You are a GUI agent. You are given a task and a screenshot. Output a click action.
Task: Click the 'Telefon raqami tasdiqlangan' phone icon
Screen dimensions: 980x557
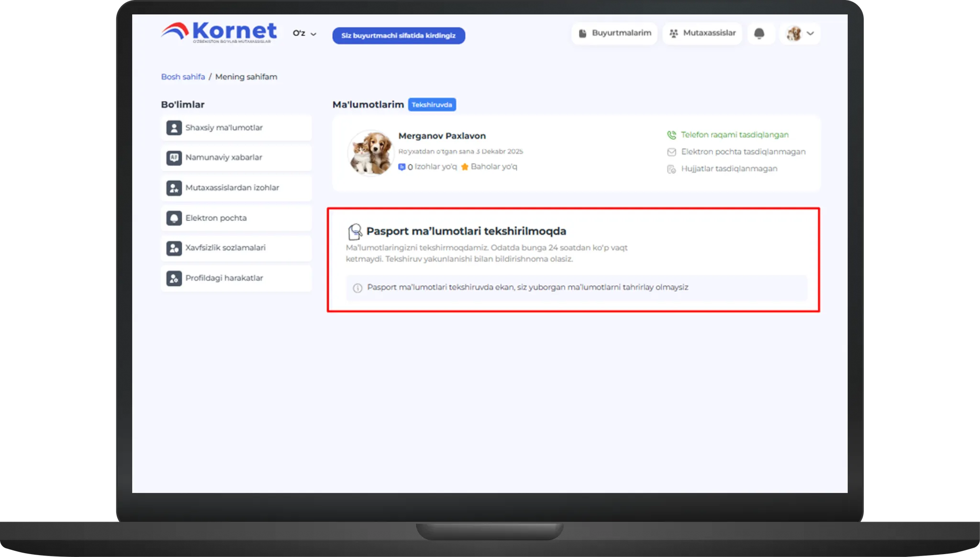tap(671, 135)
